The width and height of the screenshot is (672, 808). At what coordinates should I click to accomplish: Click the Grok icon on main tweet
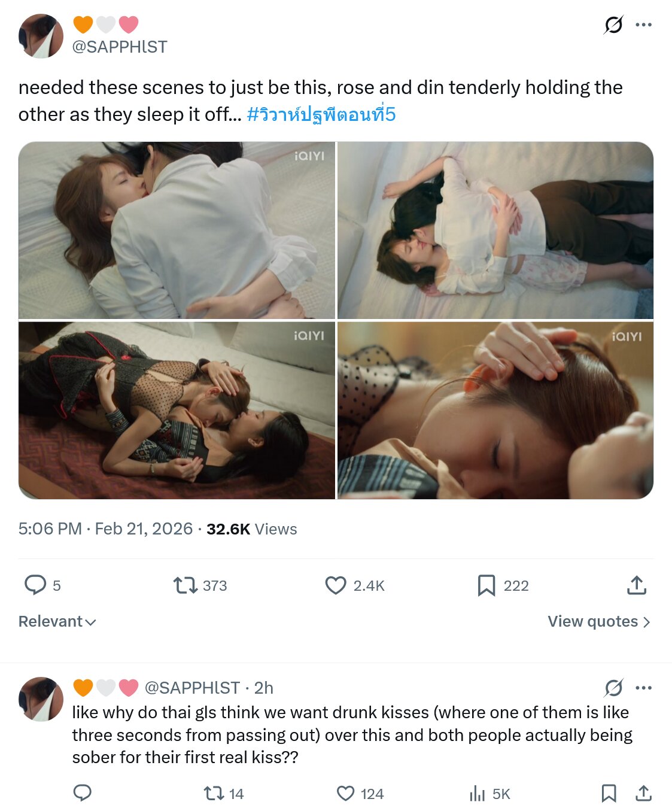(613, 25)
